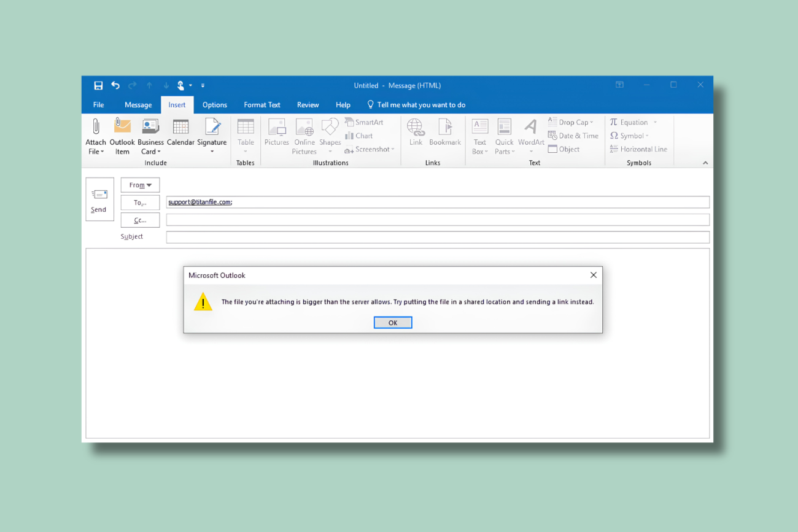Click the WordArt icon
798x532 pixels.
point(531,126)
